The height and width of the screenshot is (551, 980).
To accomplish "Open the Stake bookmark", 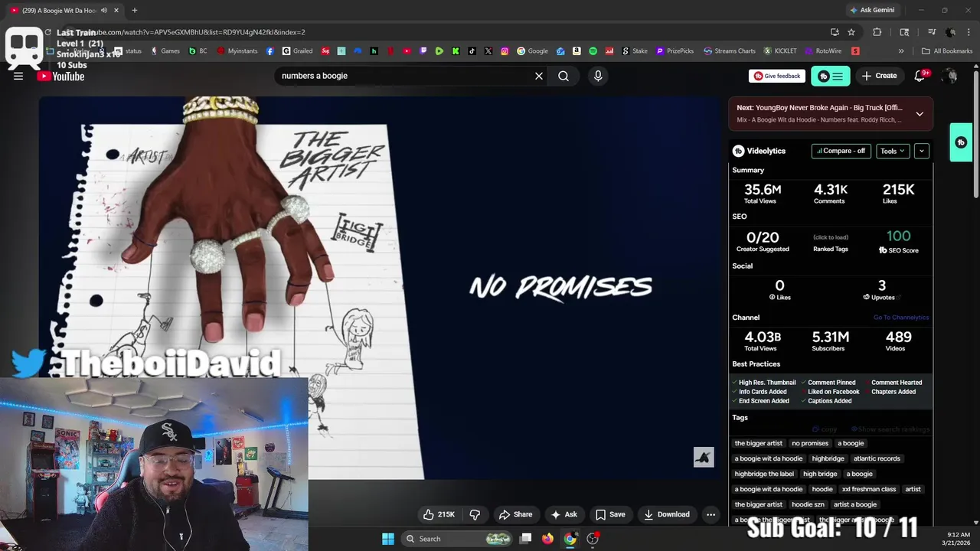I will click(x=634, y=51).
